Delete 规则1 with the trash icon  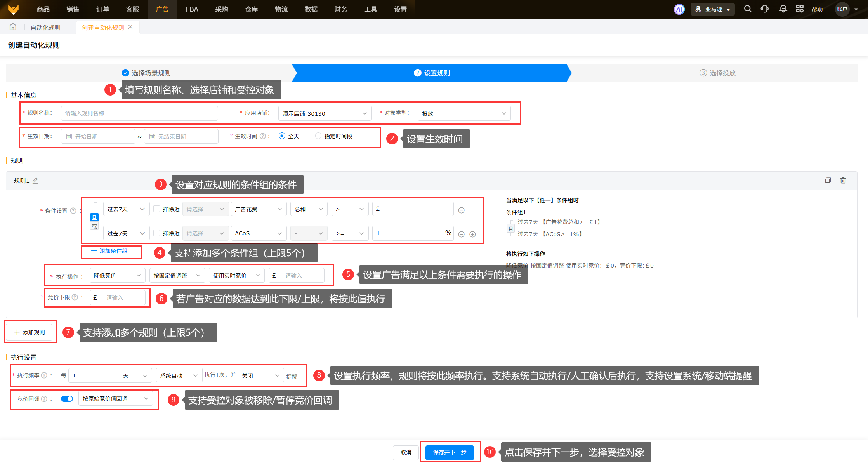pyautogui.click(x=843, y=181)
